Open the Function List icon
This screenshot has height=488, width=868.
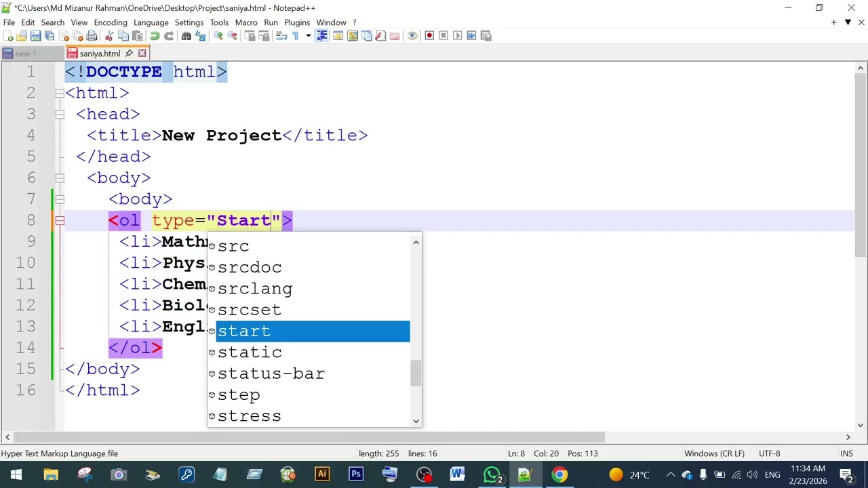tap(380, 36)
